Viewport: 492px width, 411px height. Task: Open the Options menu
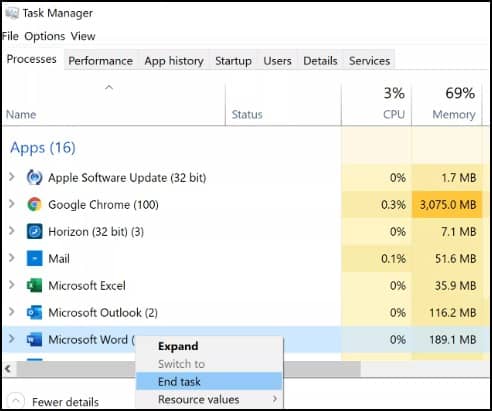pos(45,36)
